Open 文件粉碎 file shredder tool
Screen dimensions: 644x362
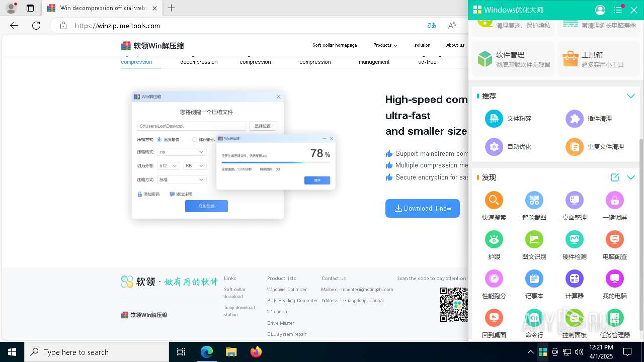tap(508, 119)
